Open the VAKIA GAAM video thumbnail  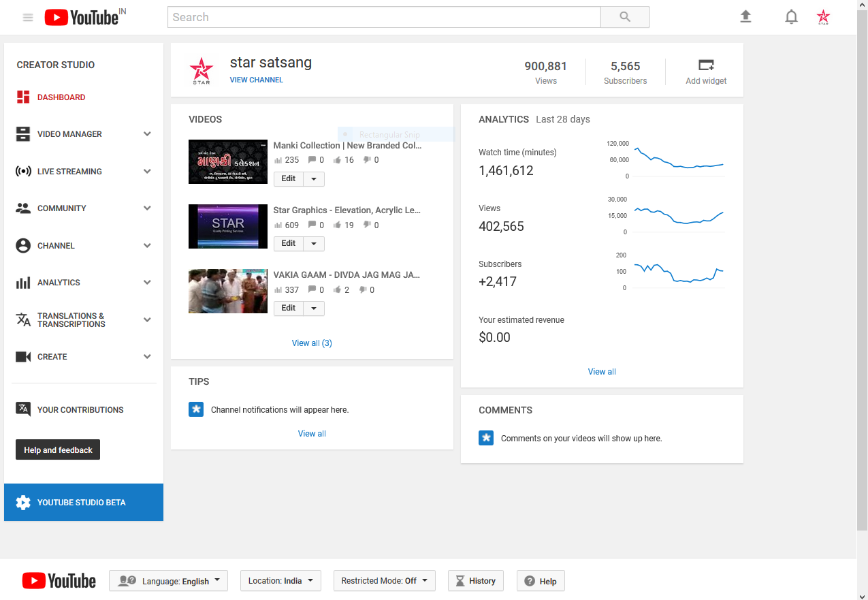click(228, 291)
